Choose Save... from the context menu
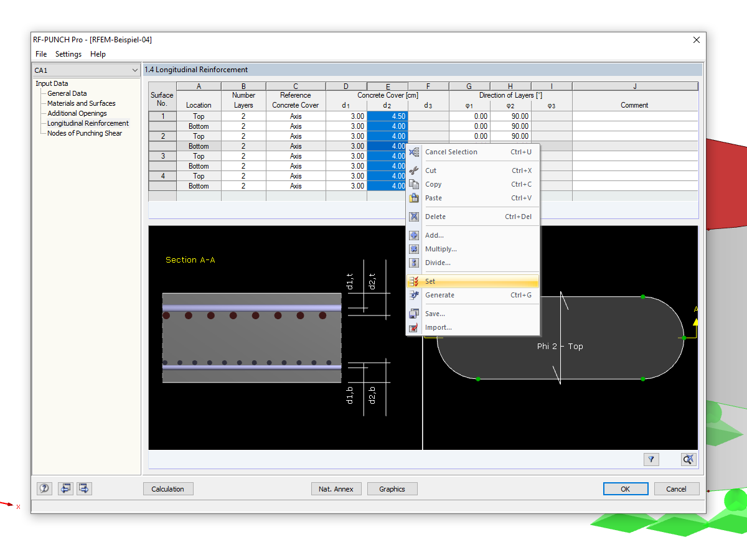 tap(472, 314)
